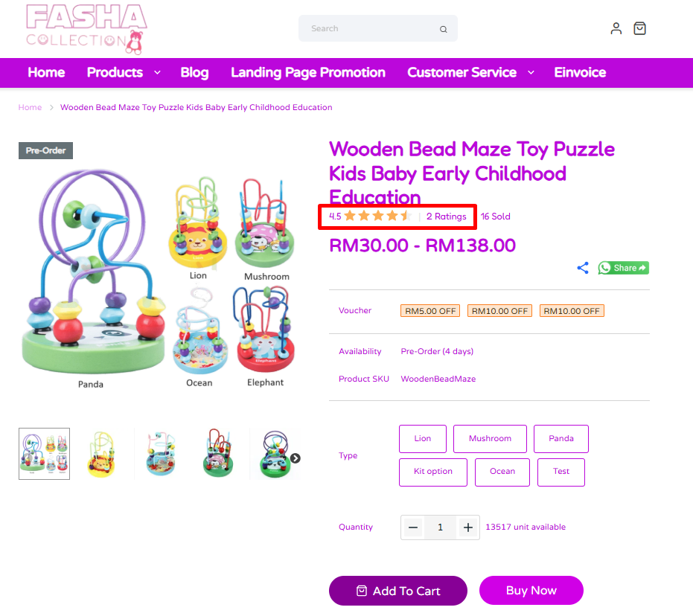Click the Buy Now button
The width and height of the screenshot is (693, 616).
tap(531, 591)
